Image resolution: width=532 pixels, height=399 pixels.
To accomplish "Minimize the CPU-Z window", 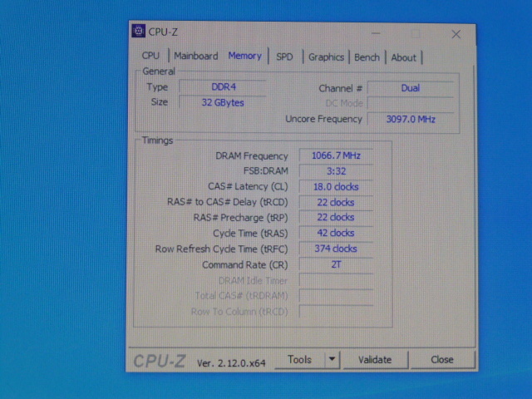I will [x=376, y=33].
